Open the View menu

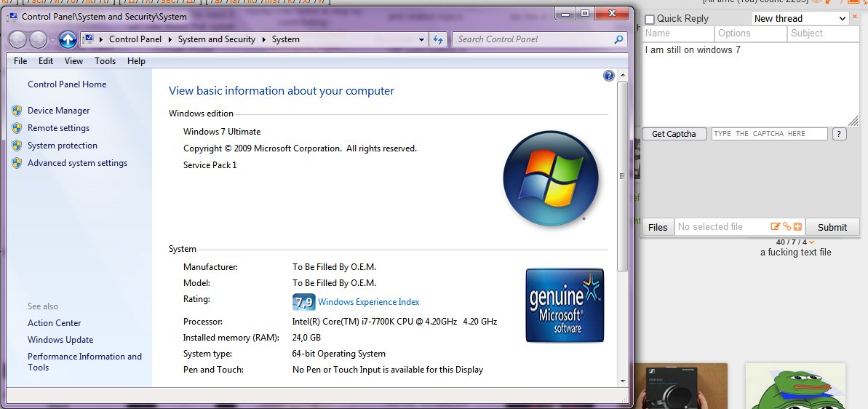coord(73,61)
